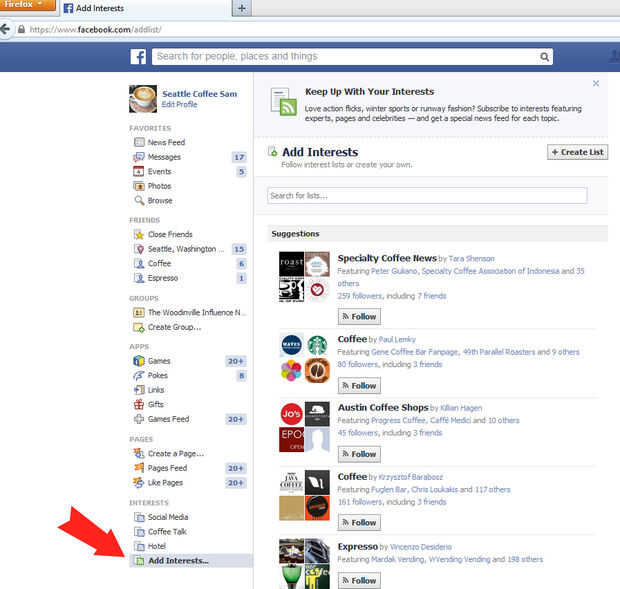The width and height of the screenshot is (620, 589).
Task: Go back with the browser back arrow
Action: click(5, 29)
